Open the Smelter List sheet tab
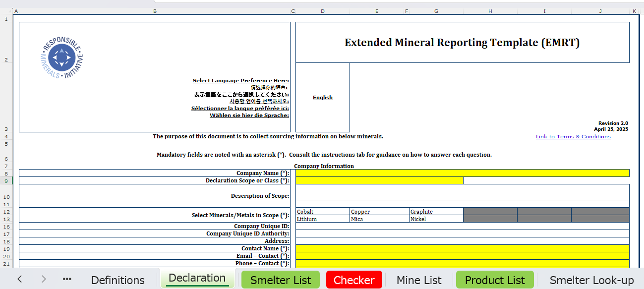The width and height of the screenshot is (644, 289). [x=281, y=280]
